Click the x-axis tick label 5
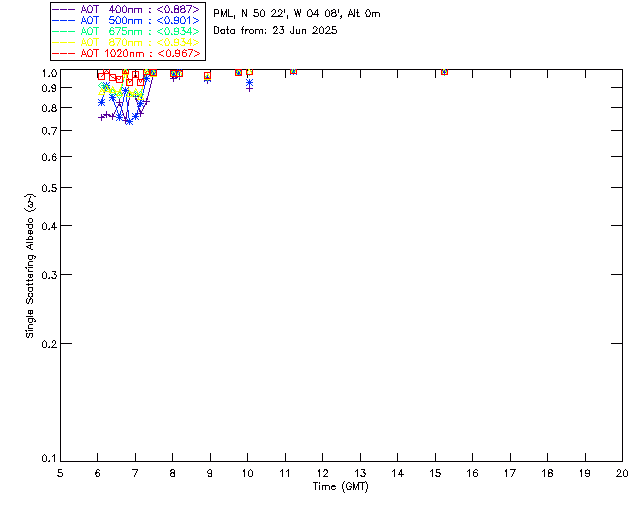Viewport: 640px width, 512px height. click(x=60, y=473)
